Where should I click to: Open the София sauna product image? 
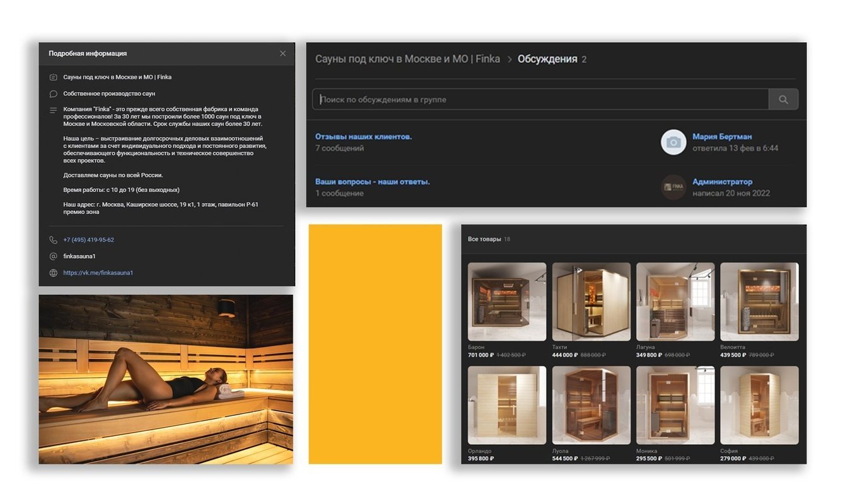(x=759, y=405)
